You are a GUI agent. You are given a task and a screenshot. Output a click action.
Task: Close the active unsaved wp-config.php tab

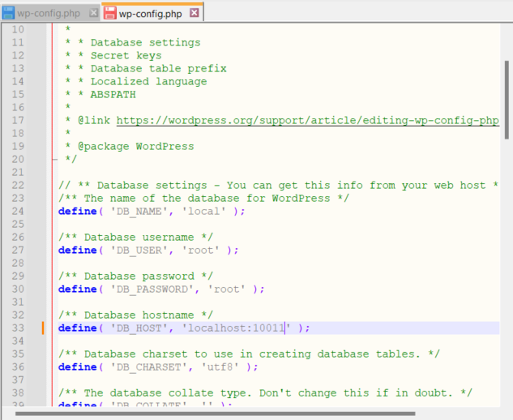pos(194,14)
